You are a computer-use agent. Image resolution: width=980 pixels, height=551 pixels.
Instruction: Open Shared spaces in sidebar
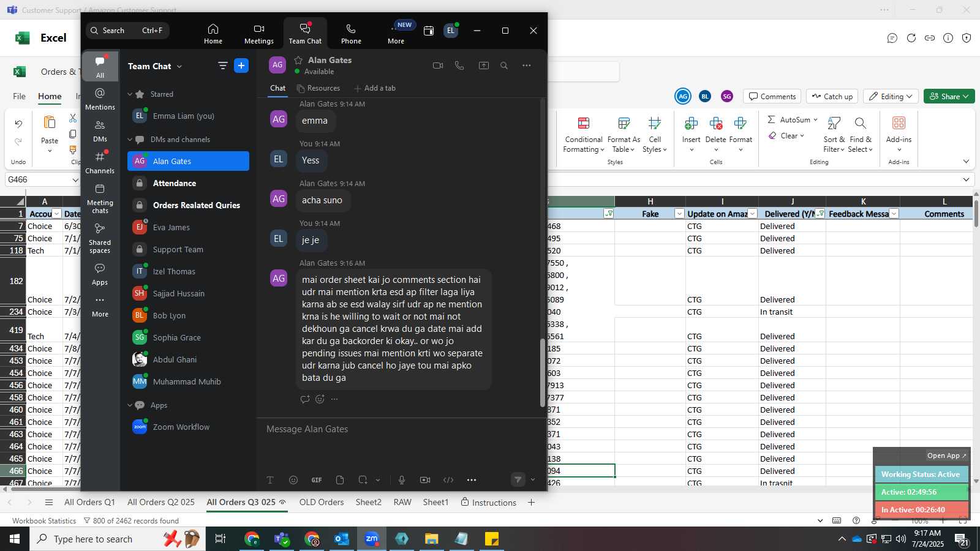[100, 238]
